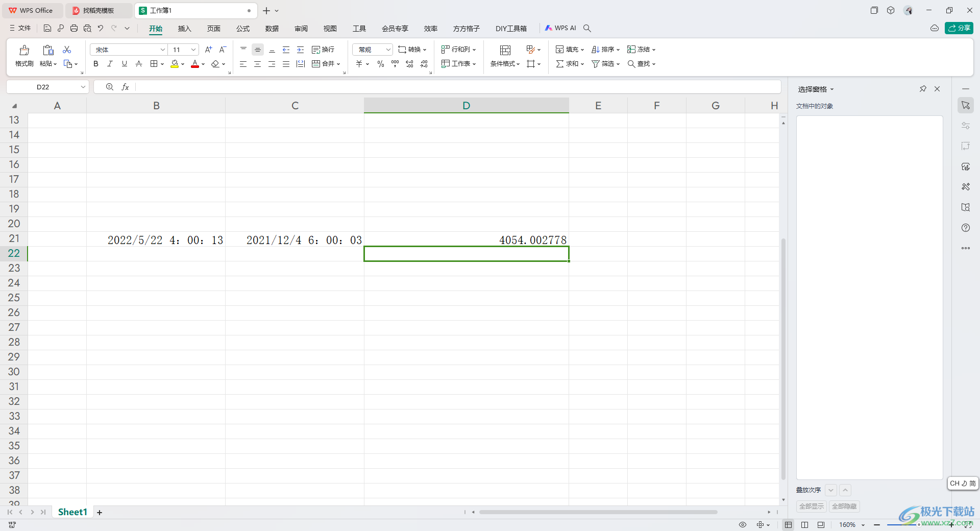
Task: Toggle middle vertical alignment
Action: click(x=257, y=50)
